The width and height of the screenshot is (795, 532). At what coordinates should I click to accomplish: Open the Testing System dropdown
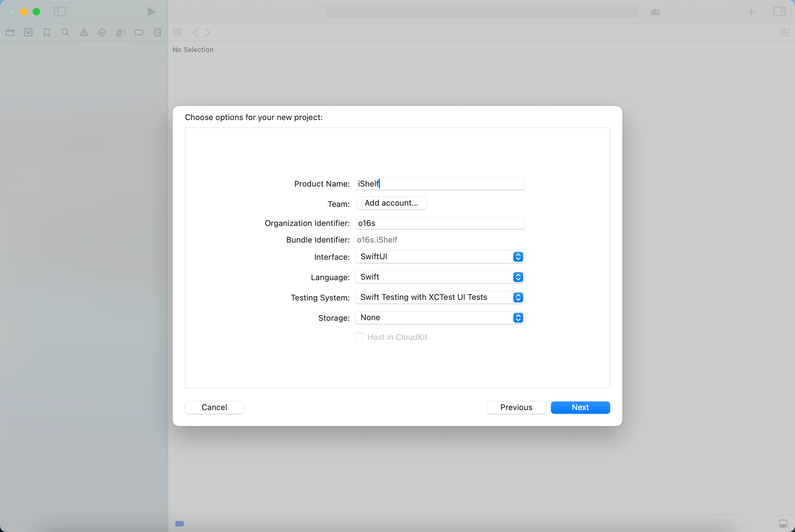click(439, 297)
